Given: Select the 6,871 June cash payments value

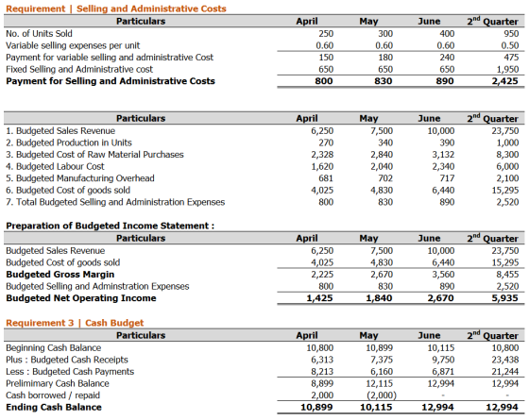Looking at the screenshot, I should [x=443, y=372].
